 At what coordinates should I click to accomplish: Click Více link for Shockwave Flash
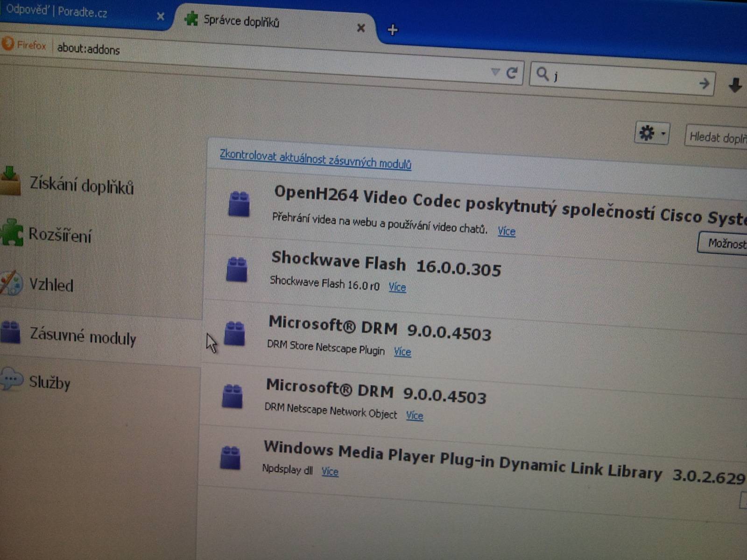[397, 287]
